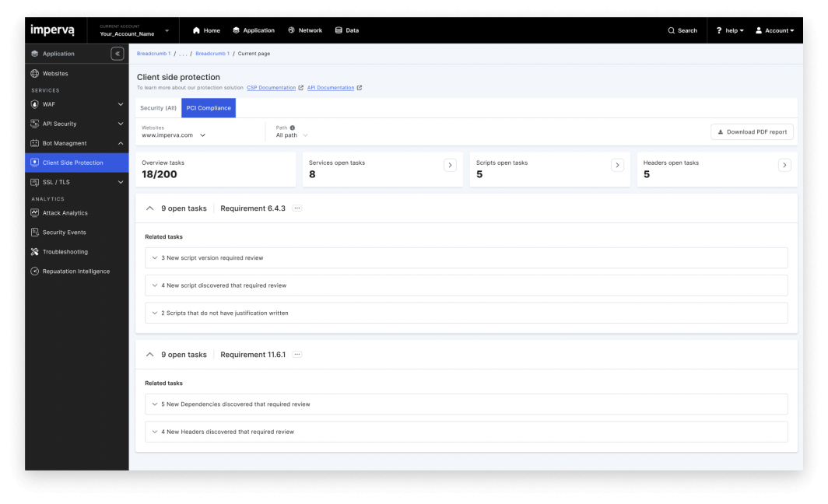Click the Path info icon
This screenshot has width=828, height=504.
point(293,128)
